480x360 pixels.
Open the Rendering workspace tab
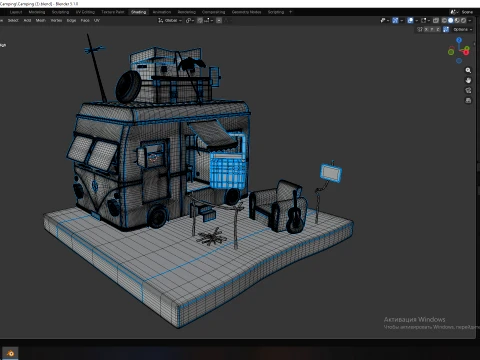[x=187, y=12]
